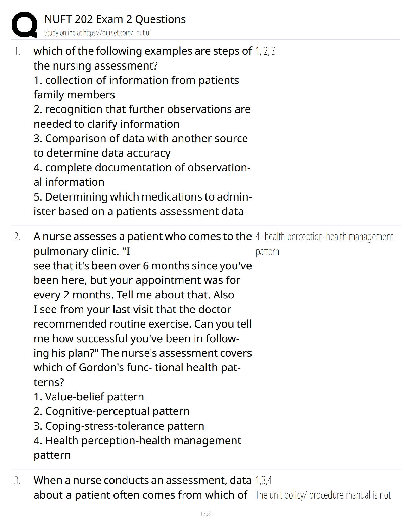Click the NUFT 202 Exam 2 Questions title

point(115,19)
